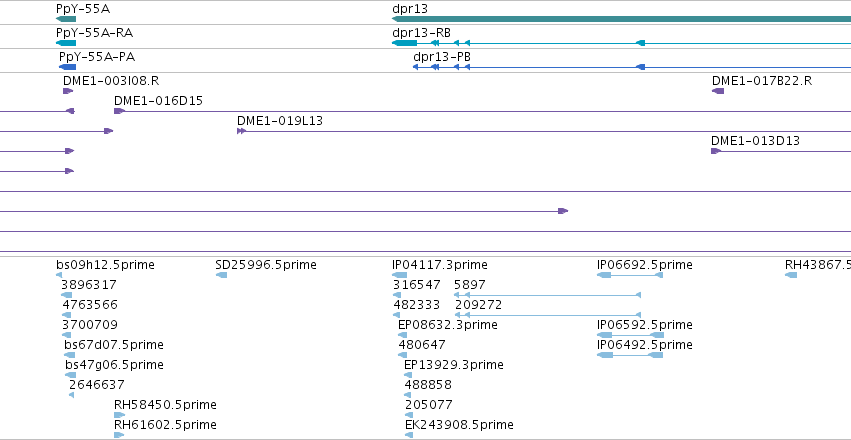Viewport: 851px width, 440px height.
Task: Select the PpY-55A-RA transcript glyph
Action: (x=66, y=43)
